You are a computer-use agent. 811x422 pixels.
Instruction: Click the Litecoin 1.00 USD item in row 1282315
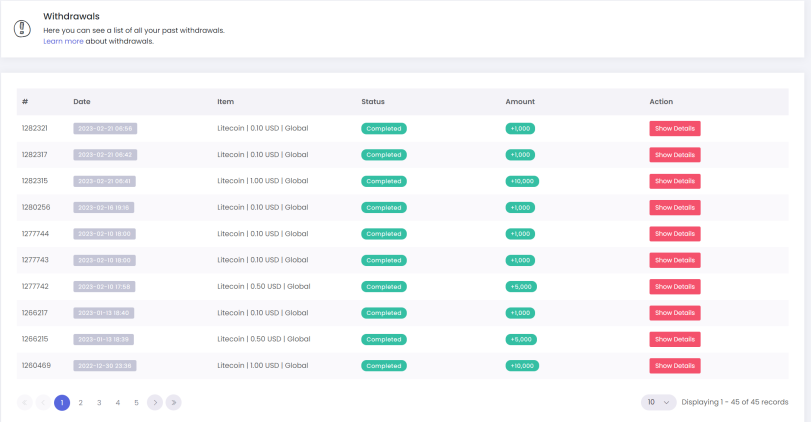click(x=263, y=181)
